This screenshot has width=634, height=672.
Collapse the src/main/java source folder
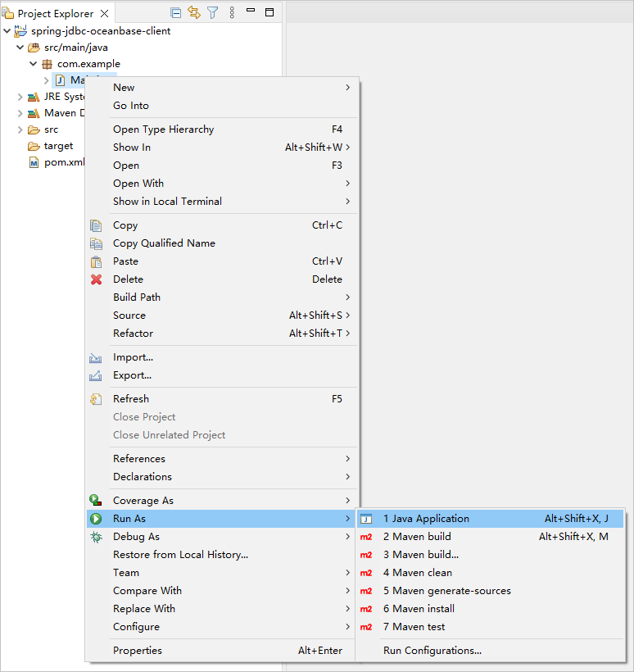pyautogui.click(x=20, y=48)
